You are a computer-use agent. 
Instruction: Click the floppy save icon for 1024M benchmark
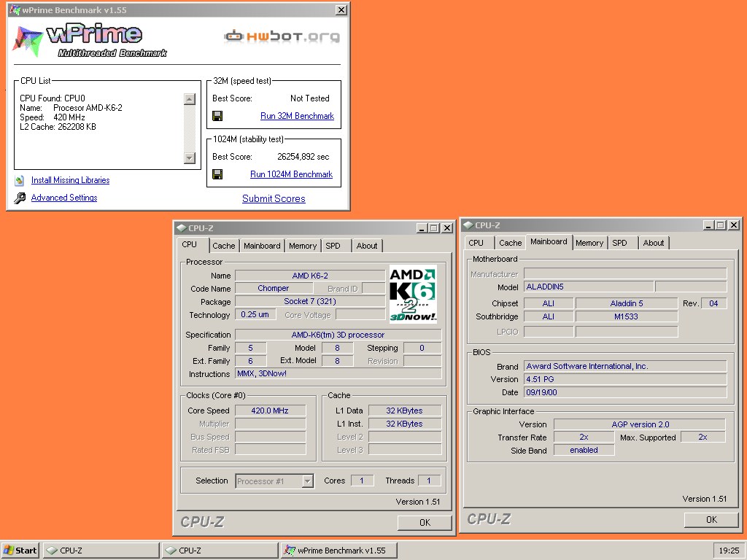click(x=217, y=174)
